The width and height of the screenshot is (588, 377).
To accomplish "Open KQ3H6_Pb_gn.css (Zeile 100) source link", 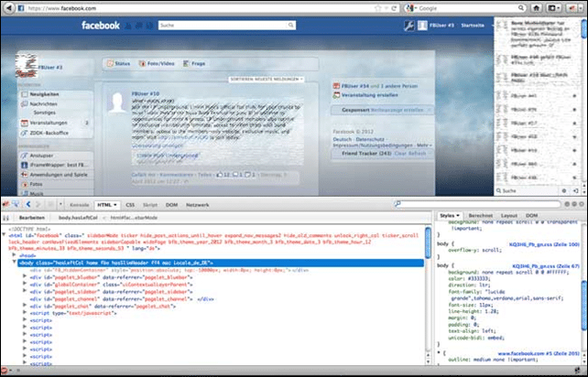I will tap(544, 244).
